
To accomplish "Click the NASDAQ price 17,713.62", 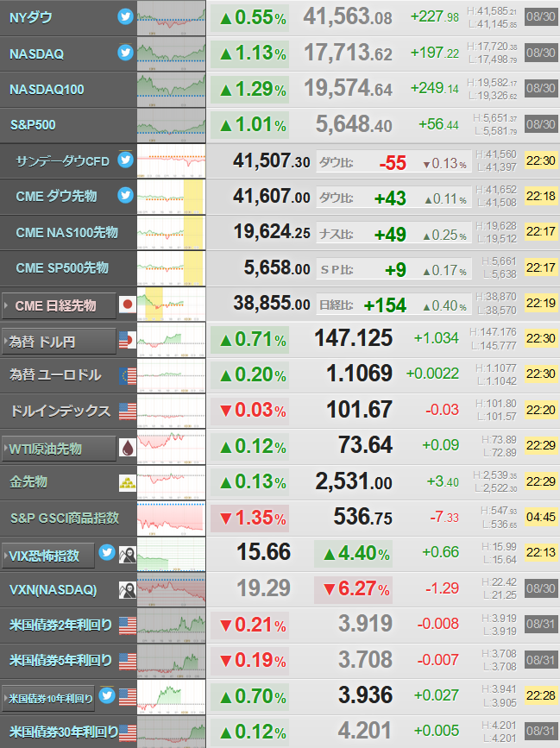I will (x=348, y=53).
